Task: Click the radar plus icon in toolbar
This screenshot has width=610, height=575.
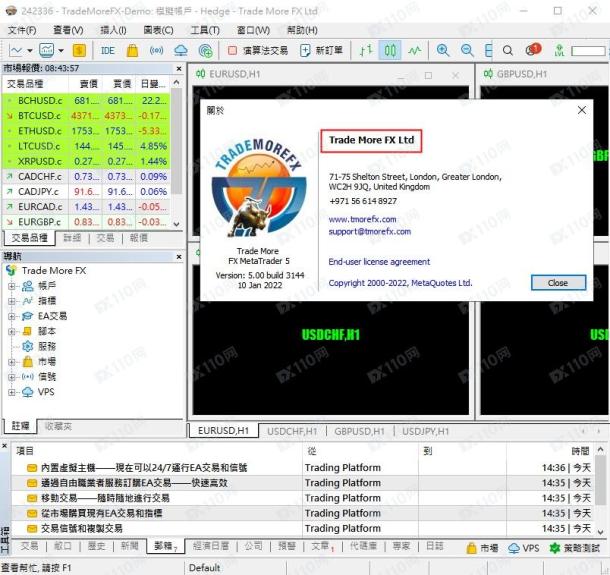Action: tap(205, 51)
